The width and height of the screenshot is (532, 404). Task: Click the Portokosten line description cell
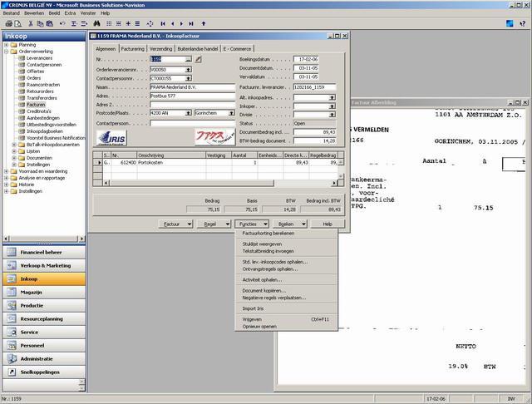[171, 163]
